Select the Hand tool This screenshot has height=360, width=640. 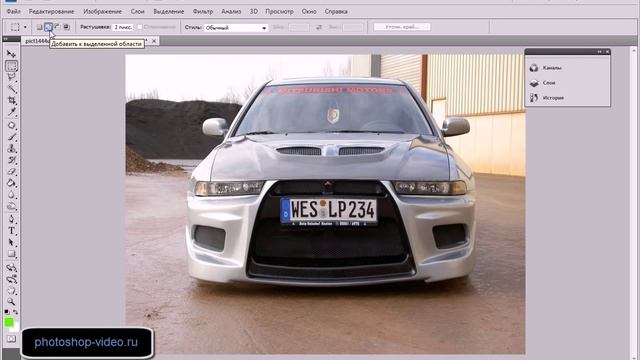11,291
